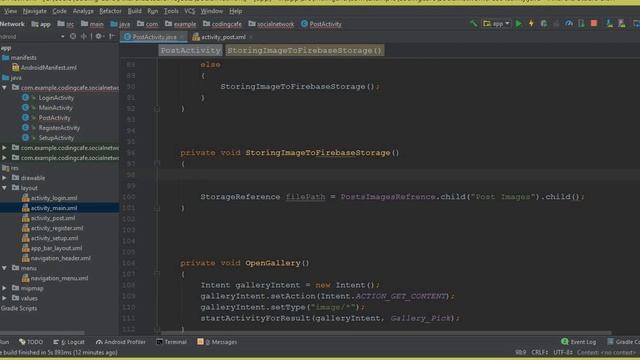Open the Android Profiler tool window
Screen dimensions: 640x360
[x=121, y=342]
